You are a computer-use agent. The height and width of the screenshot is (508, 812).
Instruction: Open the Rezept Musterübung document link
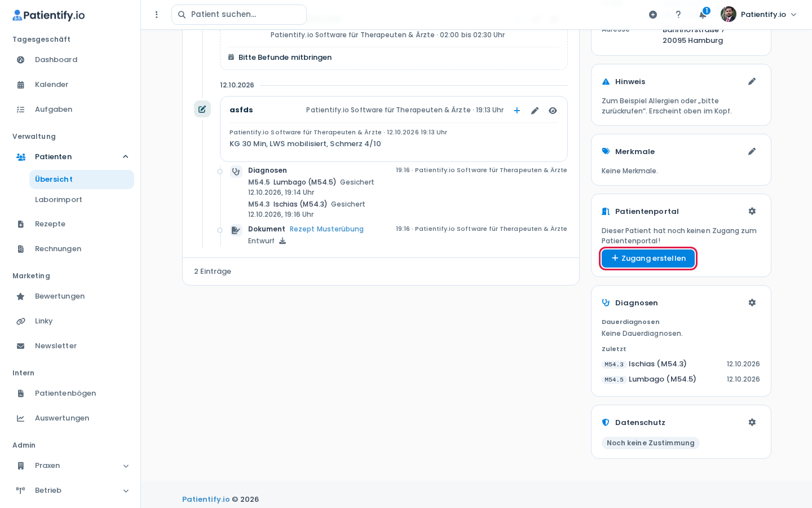pos(326,229)
